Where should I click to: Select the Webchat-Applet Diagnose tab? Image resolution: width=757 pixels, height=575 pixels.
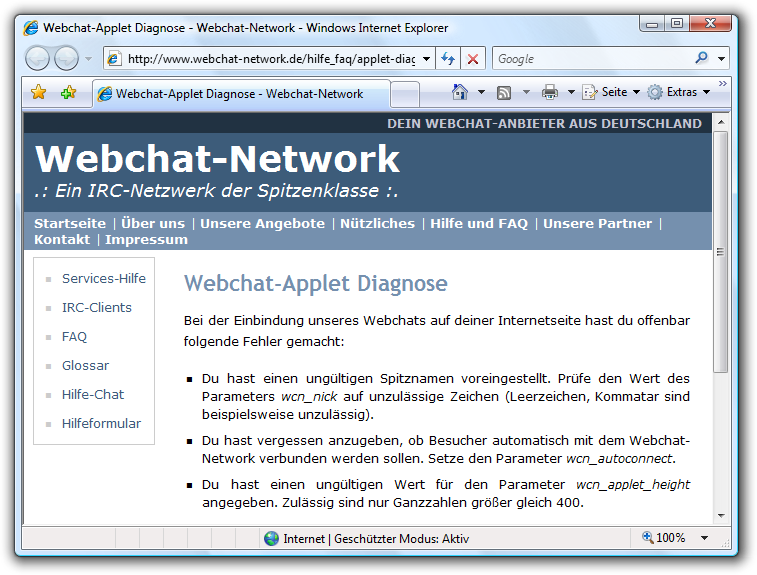(241, 94)
